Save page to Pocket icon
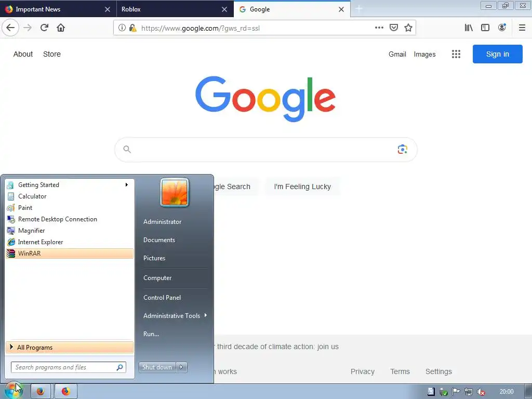 394,28
